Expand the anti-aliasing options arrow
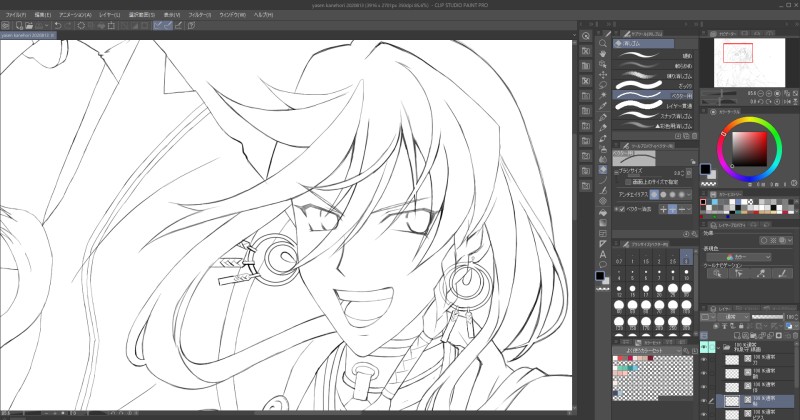Image resolution: width=800 pixels, height=420 pixels. (689, 194)
